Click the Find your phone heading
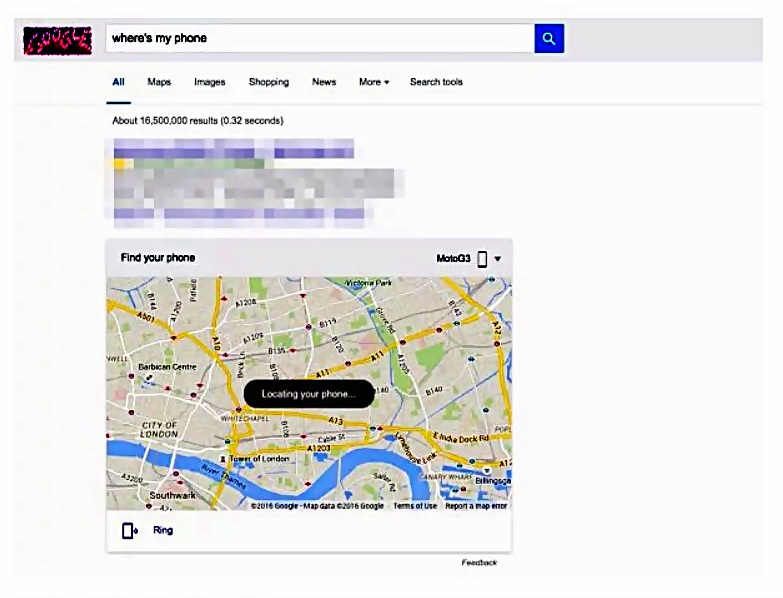Viewport: 783px width, 598px height. (158, 258)
